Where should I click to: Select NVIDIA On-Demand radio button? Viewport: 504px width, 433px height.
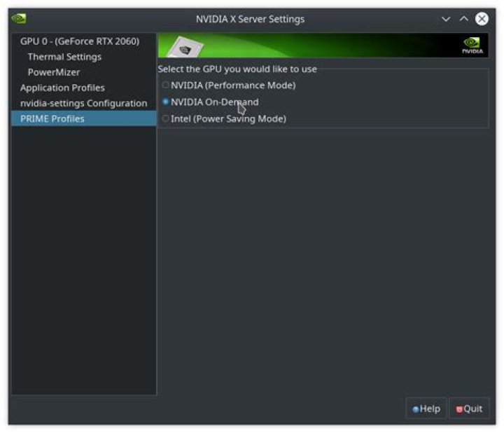click(x=165, y=102)
